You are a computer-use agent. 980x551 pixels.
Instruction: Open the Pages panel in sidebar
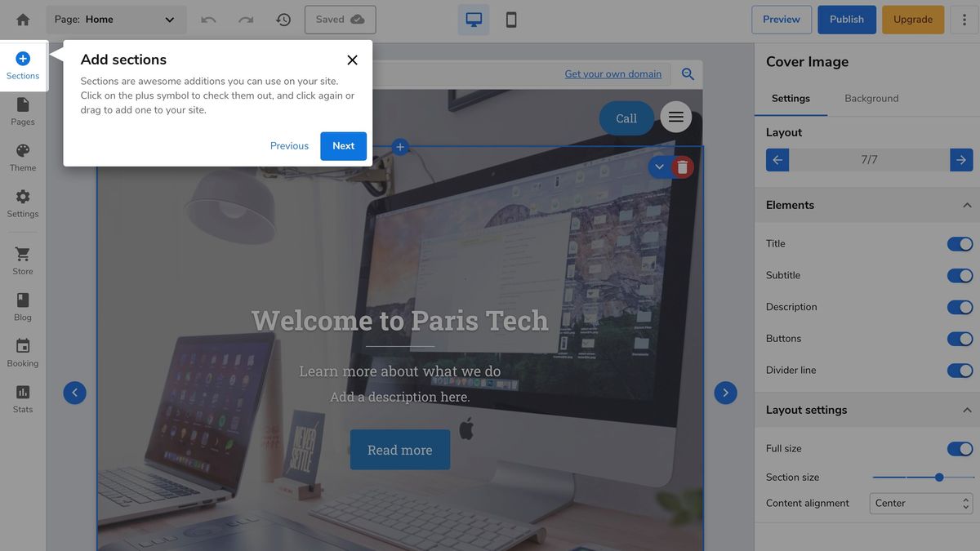pos(22,110)
